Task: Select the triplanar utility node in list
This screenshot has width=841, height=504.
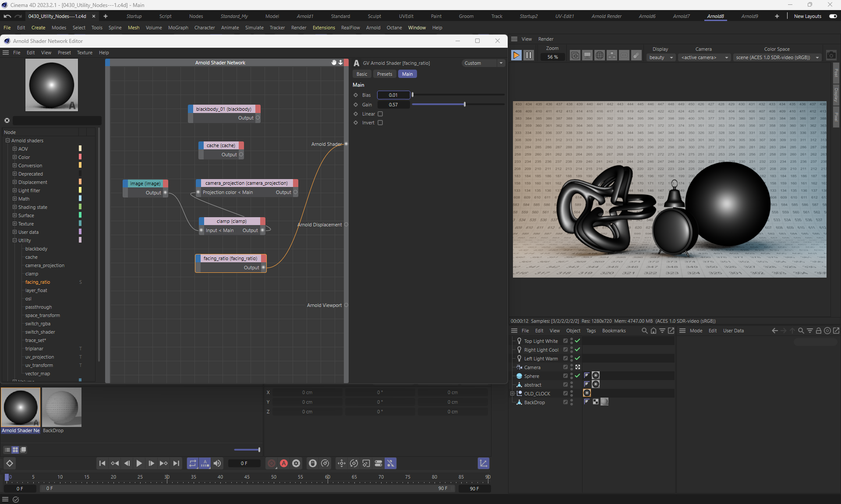Action: [34, 349]
